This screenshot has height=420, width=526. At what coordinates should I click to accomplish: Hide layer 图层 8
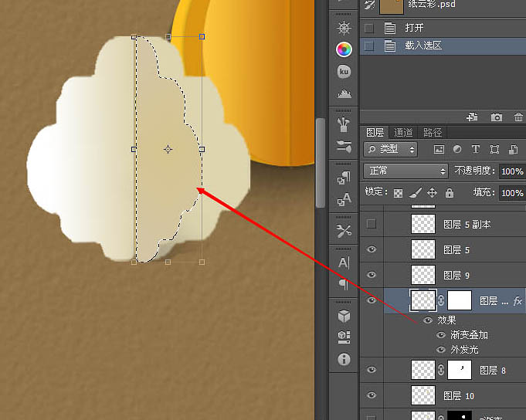pyautogui.click(x=372, y=370)
